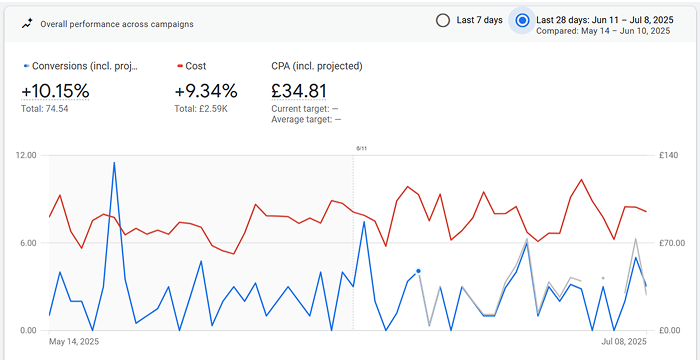Click the Total: 74.54 text

[x=45, y=109]
